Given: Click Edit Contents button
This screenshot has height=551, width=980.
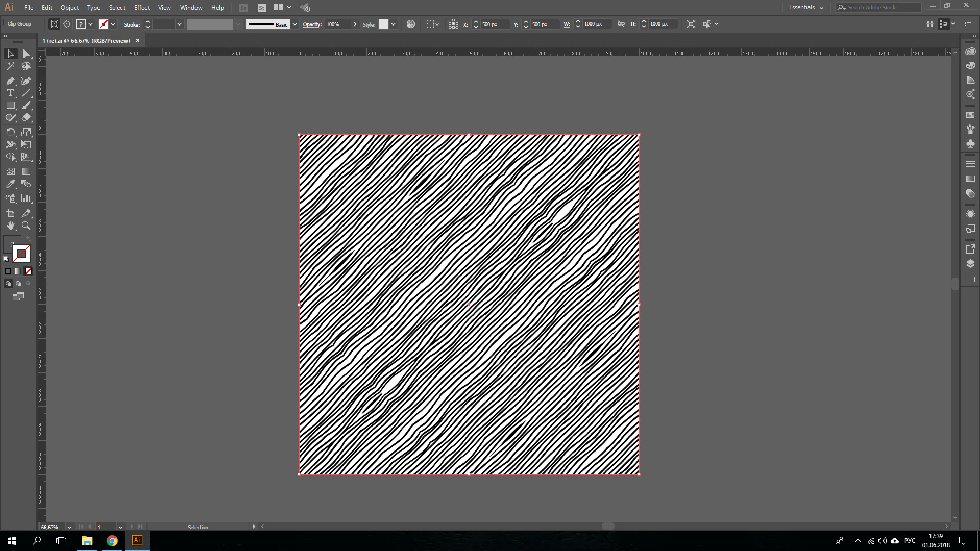Looking at the screenshot, I should [67, 24].
